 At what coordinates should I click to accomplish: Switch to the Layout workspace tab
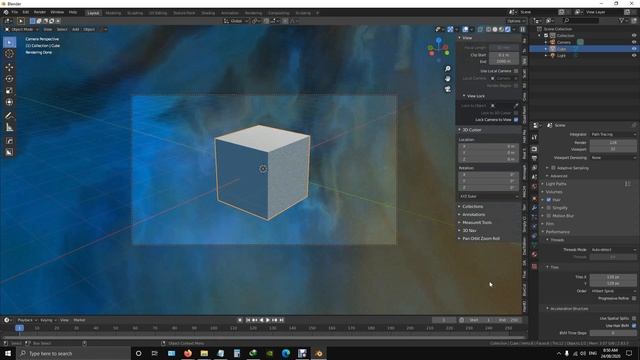93,13
